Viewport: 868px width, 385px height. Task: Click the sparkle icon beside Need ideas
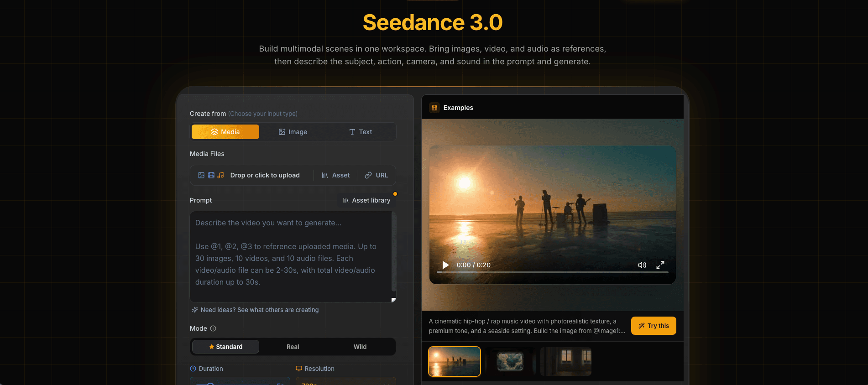[195, 310]
